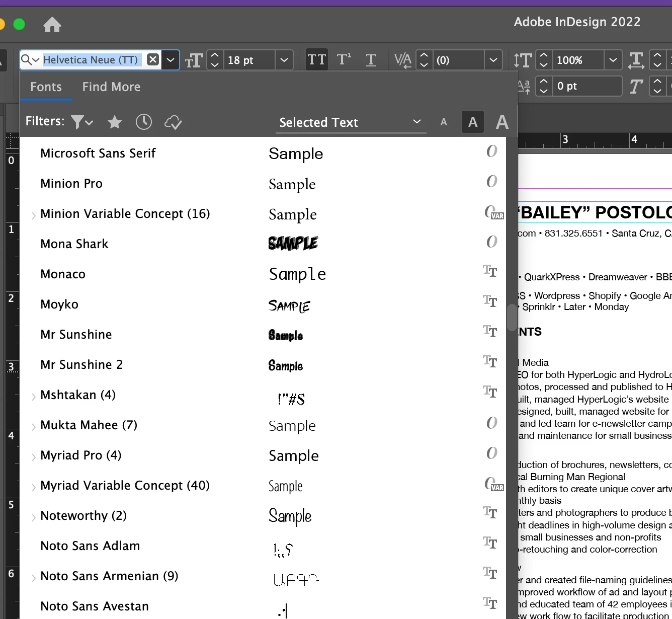Expand the Minion Variable Concept family
The height and width of the screenshot is (619, 672).
click(x=33, y=215)
